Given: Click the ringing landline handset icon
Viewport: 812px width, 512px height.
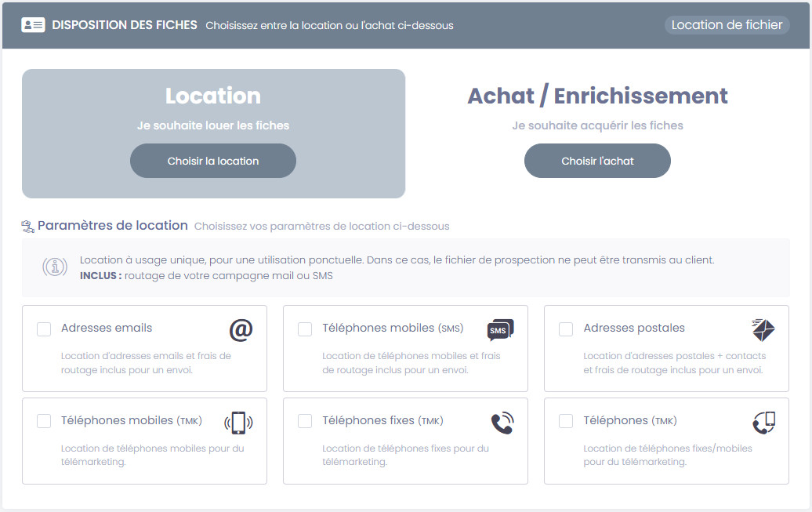Looking at the screenshot, I should point(502,423).
